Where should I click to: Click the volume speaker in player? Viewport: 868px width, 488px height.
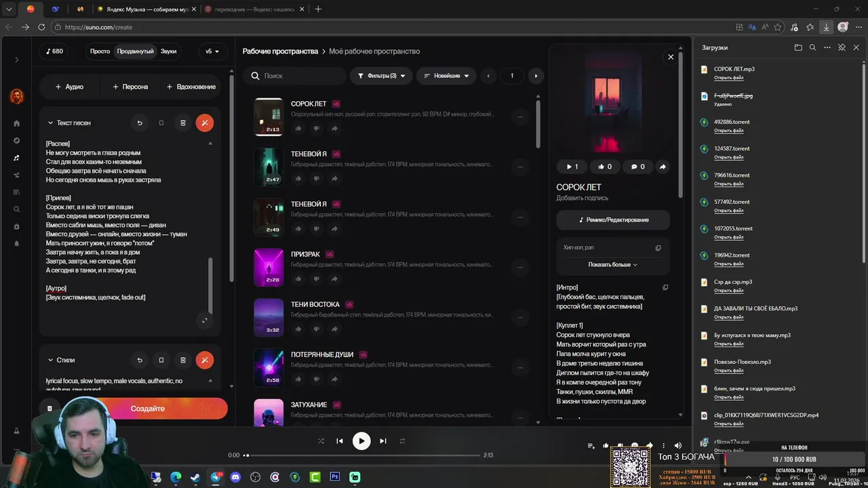pos(677,445)
